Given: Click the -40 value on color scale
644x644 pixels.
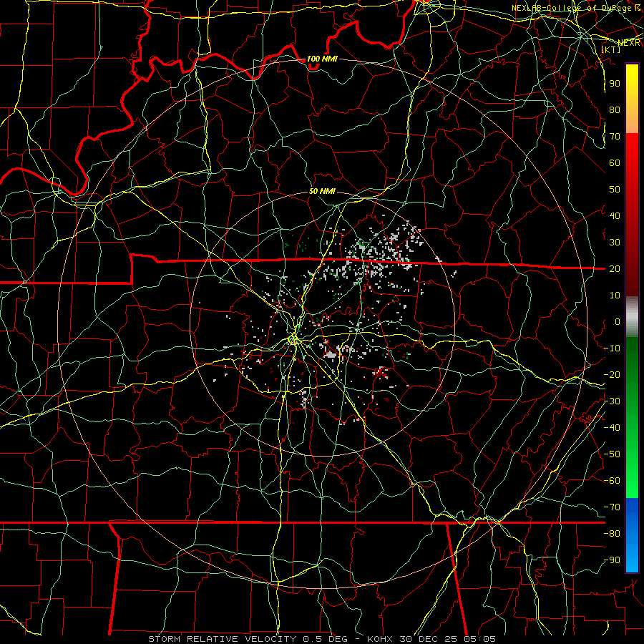Looking at the screenshot, I should [612, 428].
